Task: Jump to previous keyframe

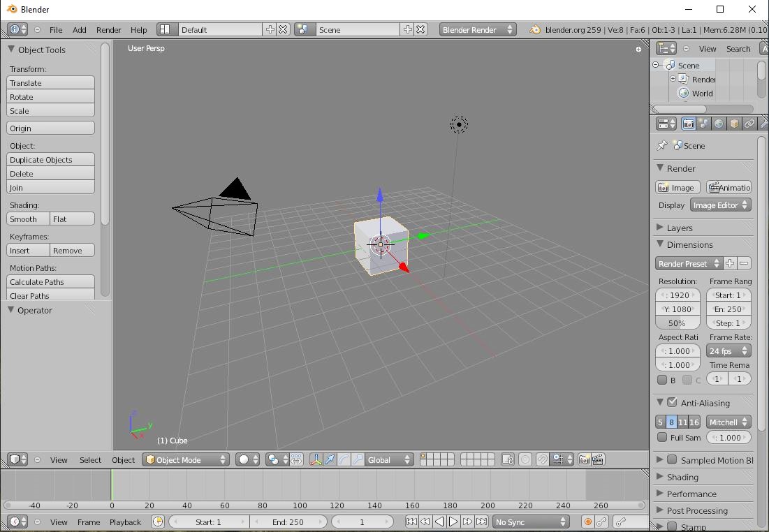Action: coord(425,522)
